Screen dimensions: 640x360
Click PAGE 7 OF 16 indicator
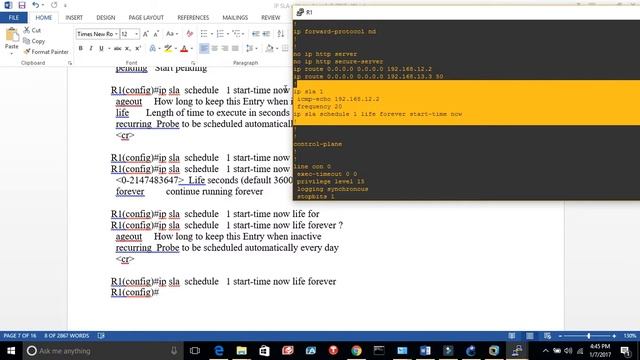(x=20, y=336)
